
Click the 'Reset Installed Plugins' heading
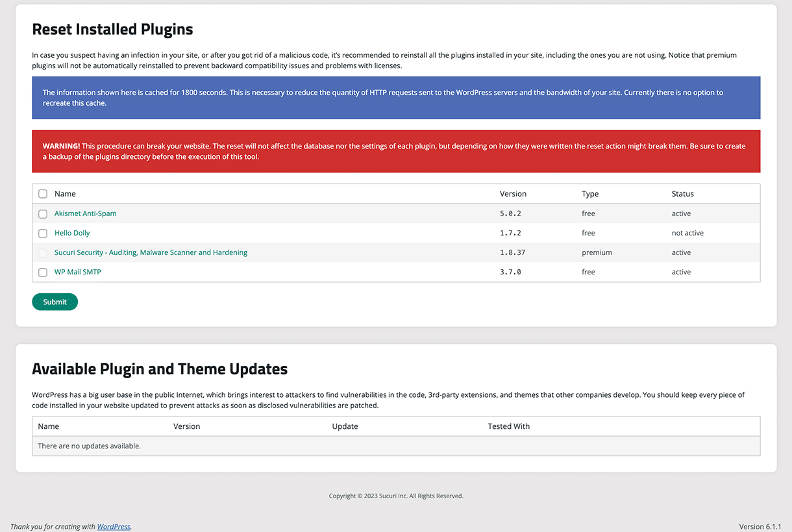(x=112, y=29)
